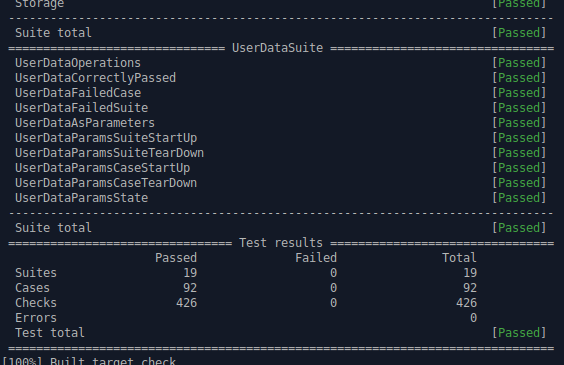Click the Storage test name
Viewport: 564px width, 365px height.
click(x=40, y=4)
